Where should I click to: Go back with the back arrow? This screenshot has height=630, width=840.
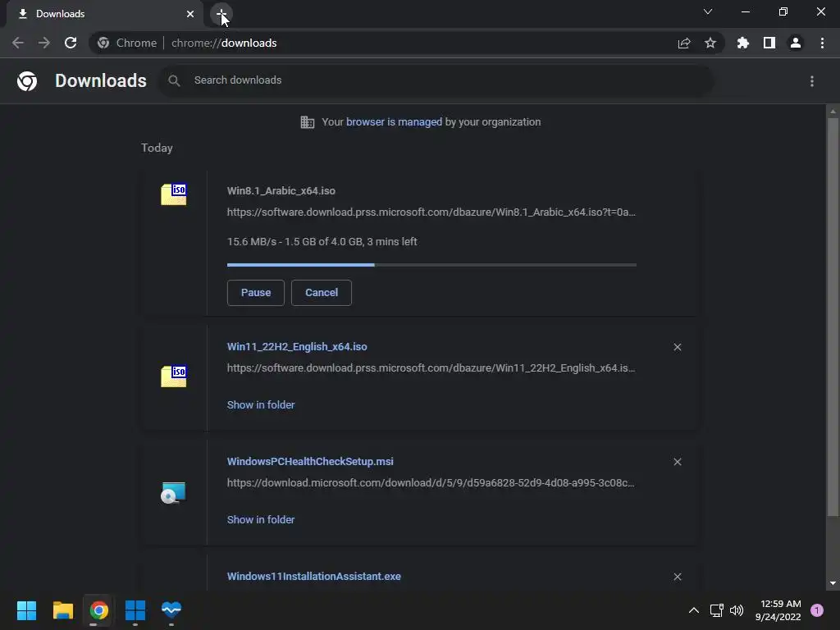pos(18,43)
